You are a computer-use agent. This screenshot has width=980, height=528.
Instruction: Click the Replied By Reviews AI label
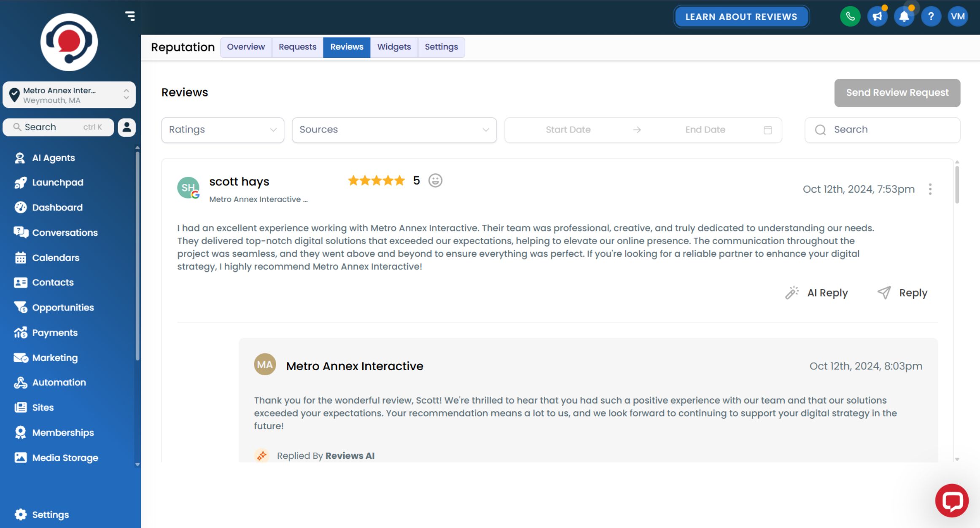click(x=326, y=455)
